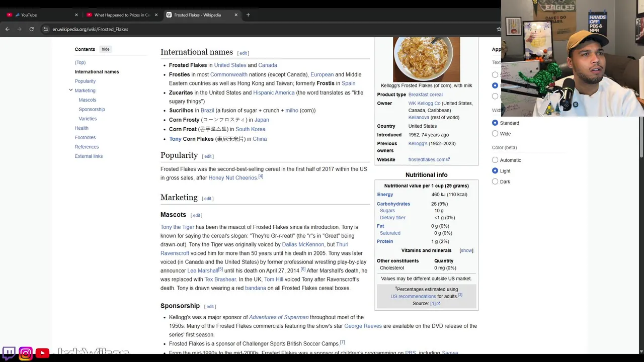Jump to Sponsorship in contents
644x362 pixels.
click(92, 109)
